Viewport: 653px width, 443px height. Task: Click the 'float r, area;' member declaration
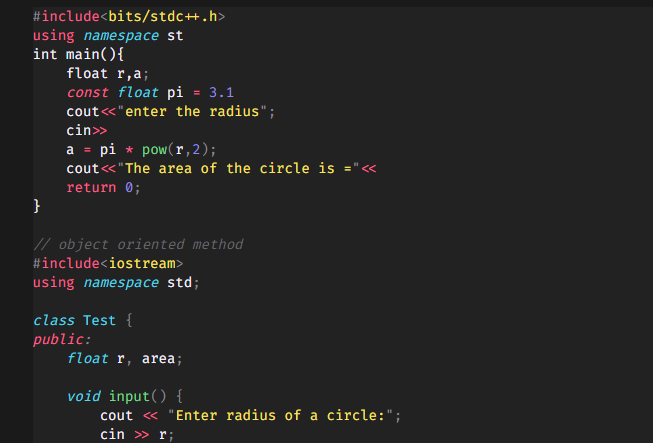point(125,358)
